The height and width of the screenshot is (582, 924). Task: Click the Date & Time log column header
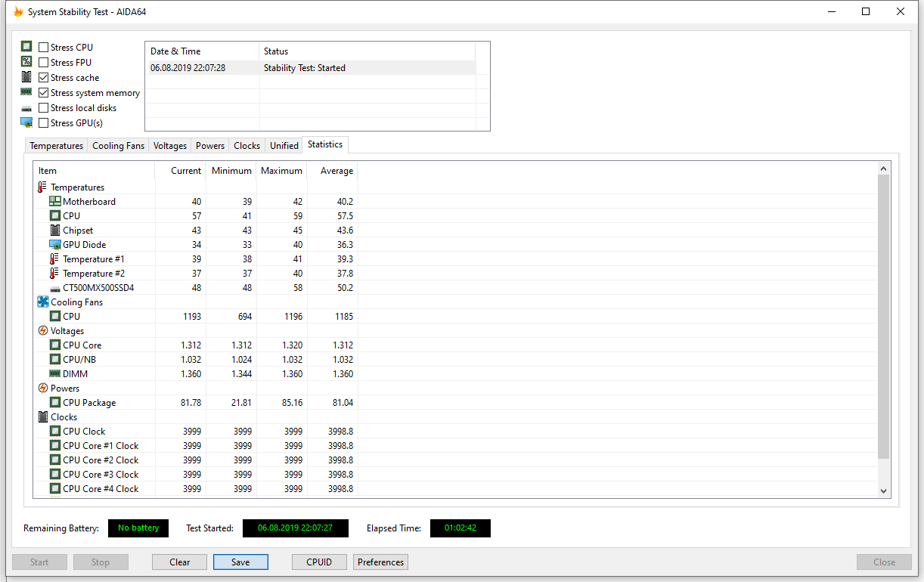pyautogui.click(x=202, y=51)
